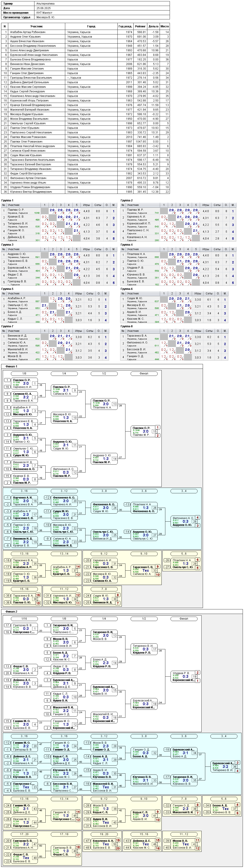This screenshot has width=244, height=868.
Task: Click the Группа-8 heading
Action: (x=127, y=326)
